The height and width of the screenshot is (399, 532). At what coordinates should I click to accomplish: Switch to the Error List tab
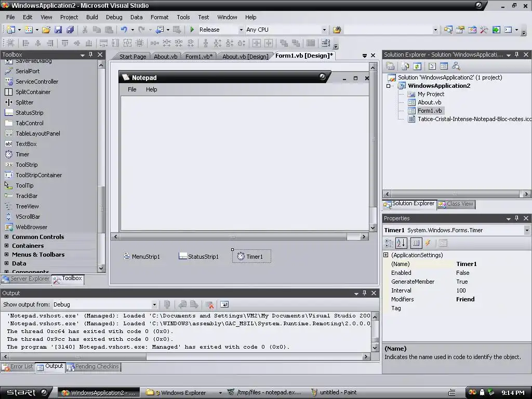pos(18,367)
